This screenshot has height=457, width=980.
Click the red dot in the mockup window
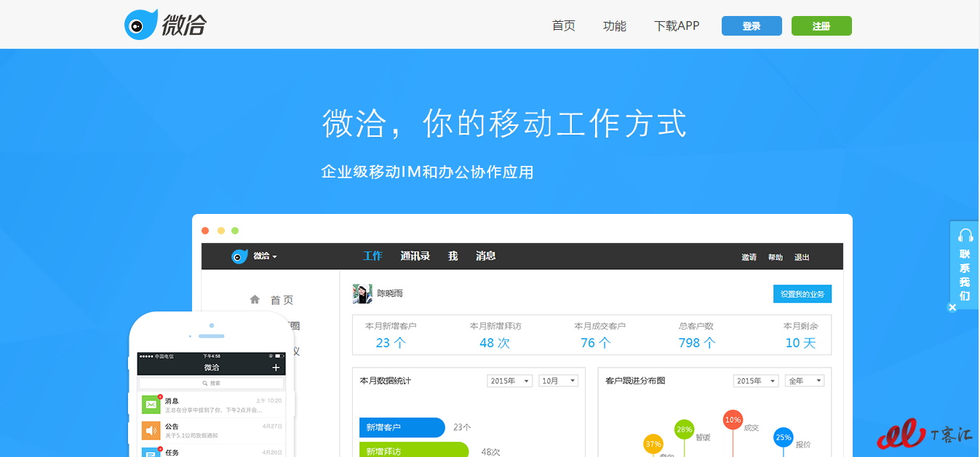coord(205,231)
